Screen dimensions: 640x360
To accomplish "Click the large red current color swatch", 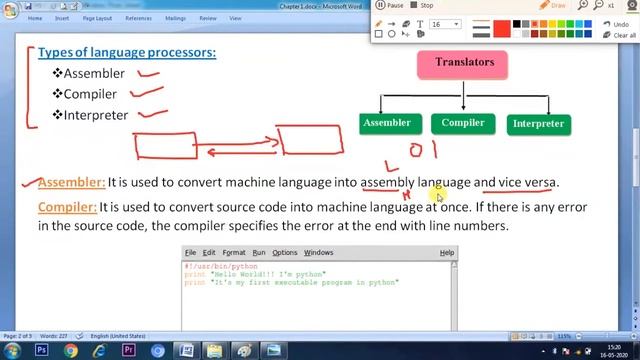I will [502, 29].
